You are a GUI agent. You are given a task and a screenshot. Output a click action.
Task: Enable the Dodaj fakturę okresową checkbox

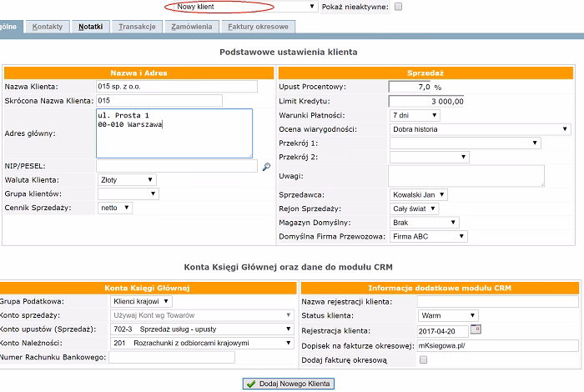point(423,359)
